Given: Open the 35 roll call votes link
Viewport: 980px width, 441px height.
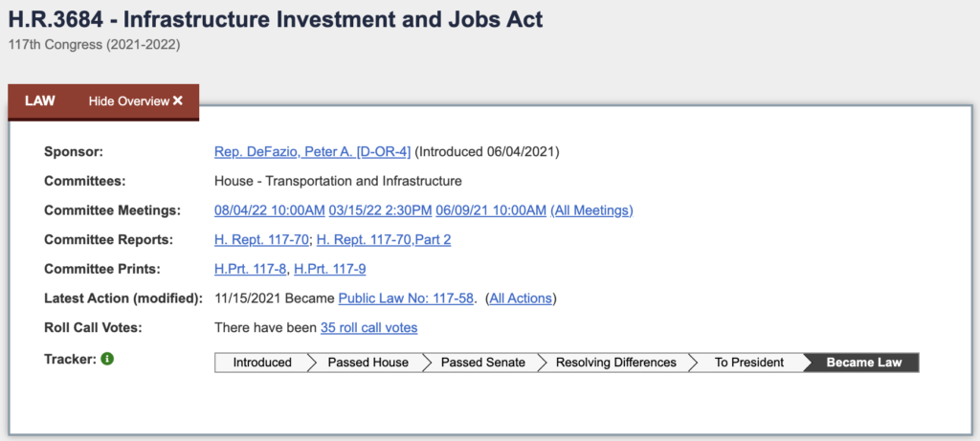Looking at the screenshot, I should coord(368,328).
